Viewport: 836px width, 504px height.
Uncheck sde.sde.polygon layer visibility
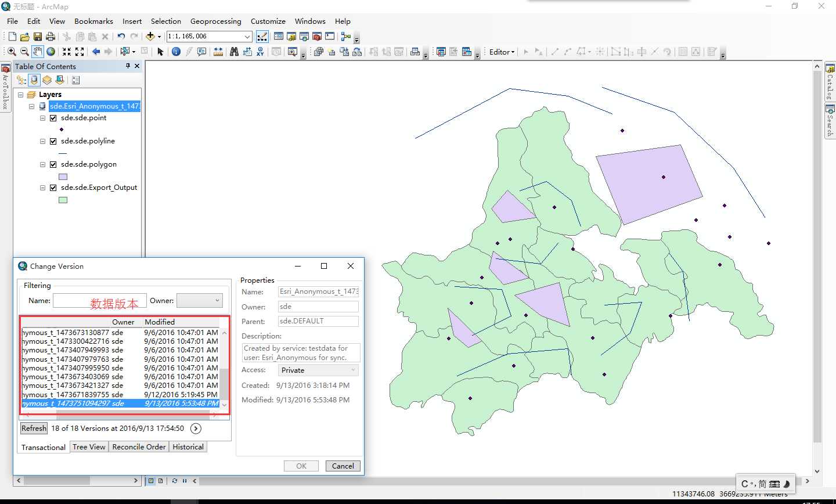point(53,164)
